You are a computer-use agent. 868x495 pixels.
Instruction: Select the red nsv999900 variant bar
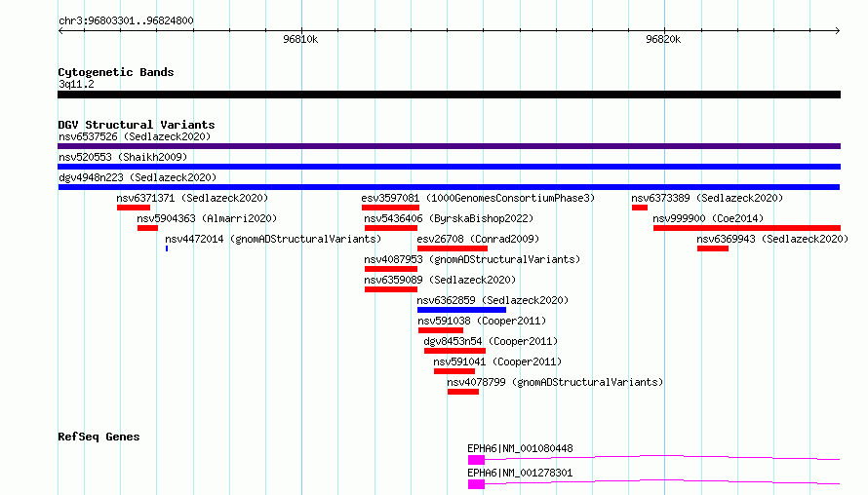click(747, 228)
